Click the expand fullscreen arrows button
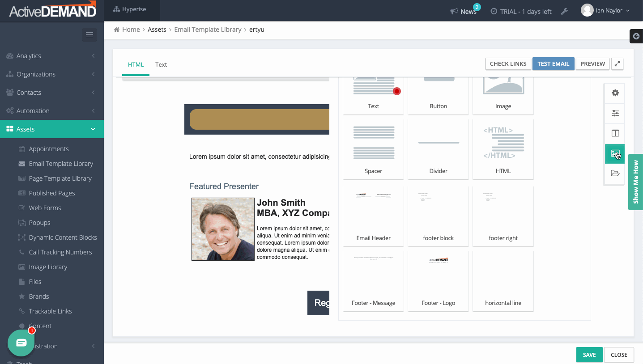The width and height of the screenshot is (643, 364). [x=617, y=63]
